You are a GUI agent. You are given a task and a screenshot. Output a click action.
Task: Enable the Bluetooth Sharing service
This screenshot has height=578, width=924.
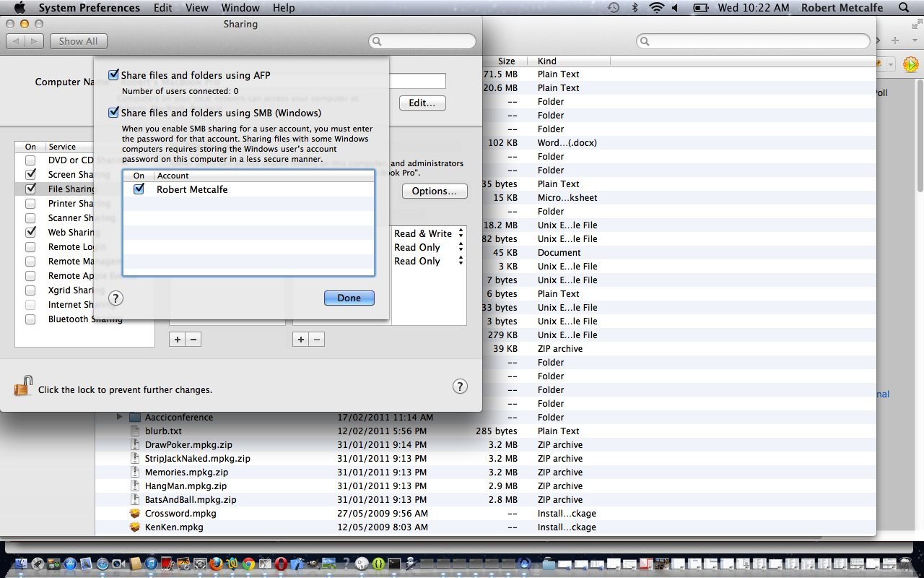30,319
